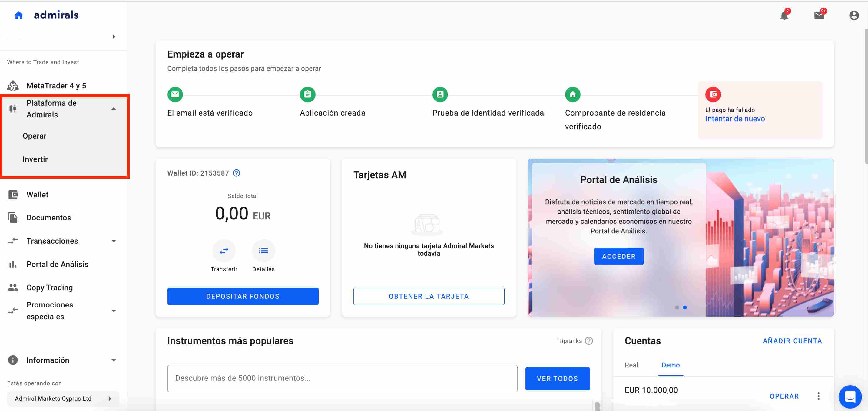The height and width of the screenshot is (411, 868).
Task: Open Portal de Análisis in the sidebar
Action: [57, 264]
